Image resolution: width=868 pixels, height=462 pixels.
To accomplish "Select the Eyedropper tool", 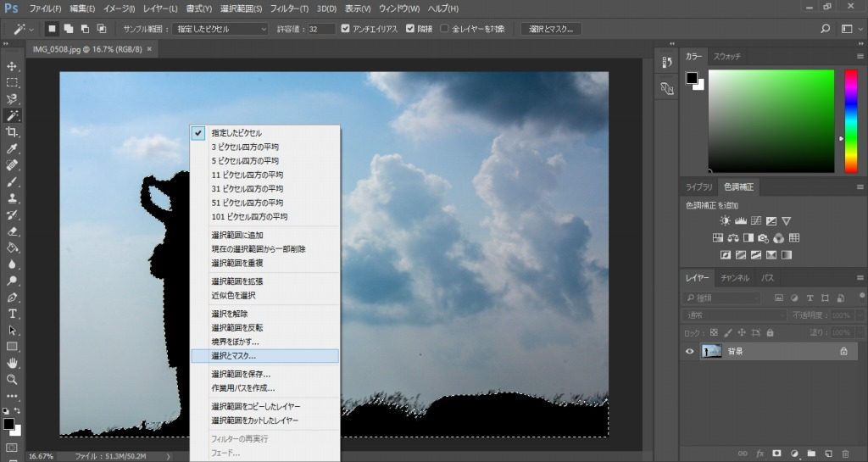I will [13, 149].
